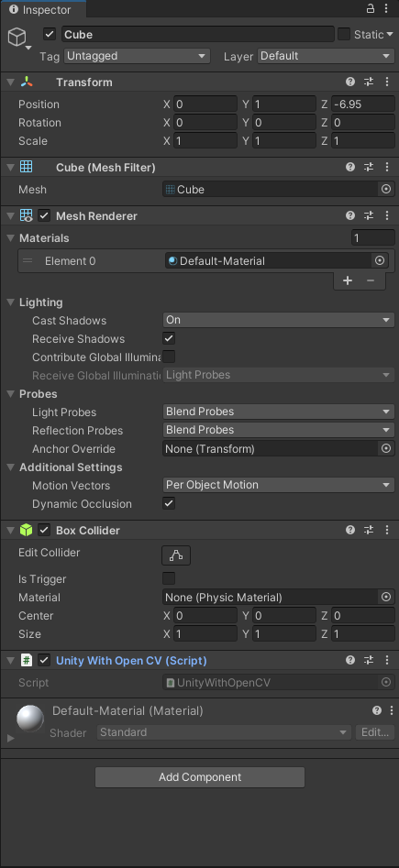The height and width of the screenshot is (868, 399).
Task: Open the Motion Vectors dropdown
Action: (279, 485)
